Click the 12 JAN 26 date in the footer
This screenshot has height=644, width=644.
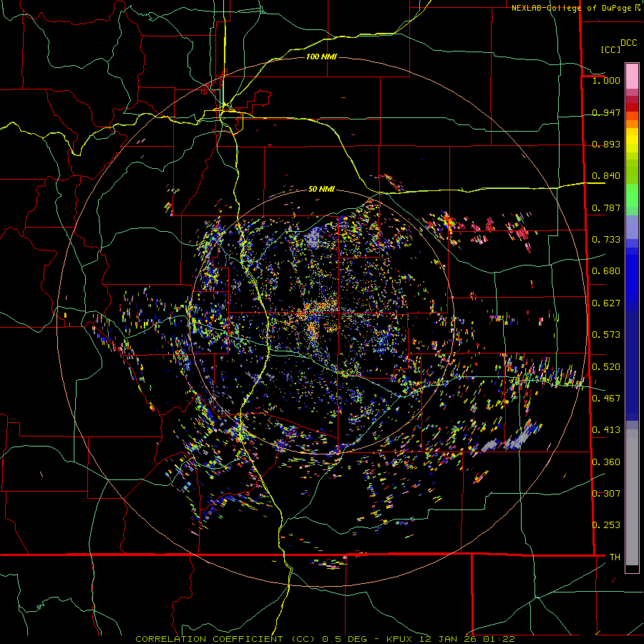[449, 639]
